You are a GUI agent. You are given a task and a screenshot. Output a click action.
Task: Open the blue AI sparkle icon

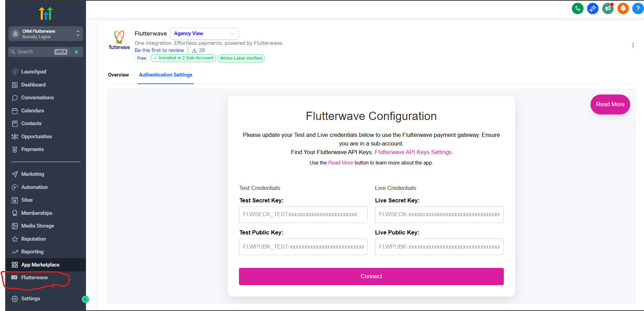593,8
